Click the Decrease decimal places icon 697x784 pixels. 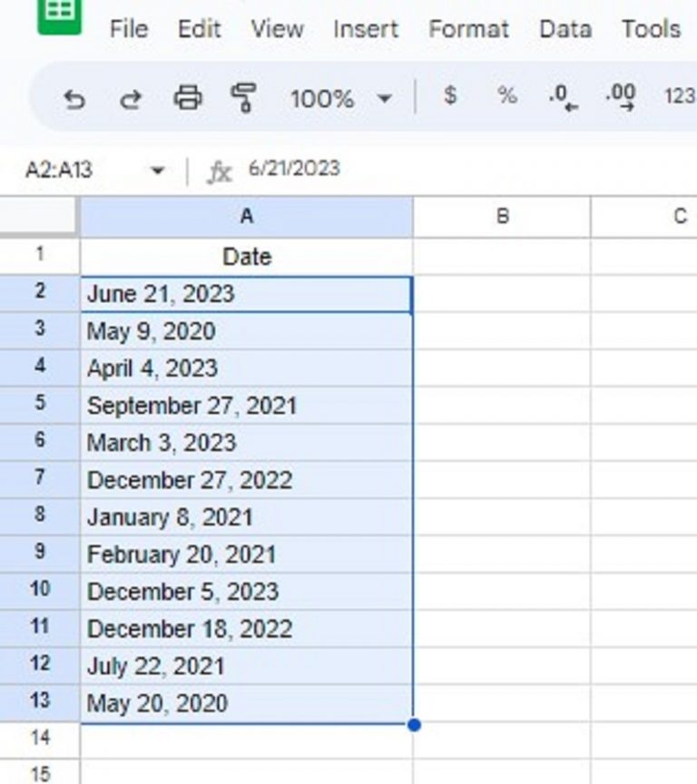(x=563, y=97)
